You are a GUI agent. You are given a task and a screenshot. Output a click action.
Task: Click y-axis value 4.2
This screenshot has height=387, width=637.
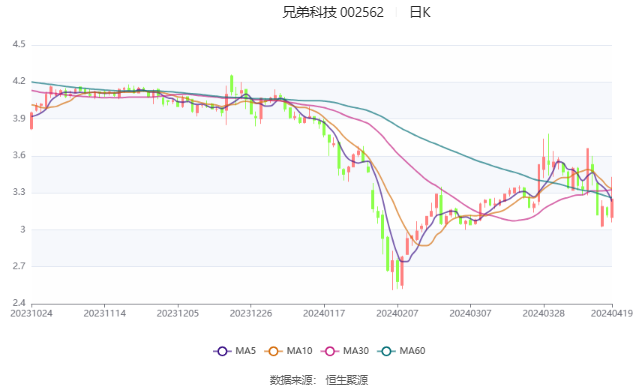click(x=19, y=81)
